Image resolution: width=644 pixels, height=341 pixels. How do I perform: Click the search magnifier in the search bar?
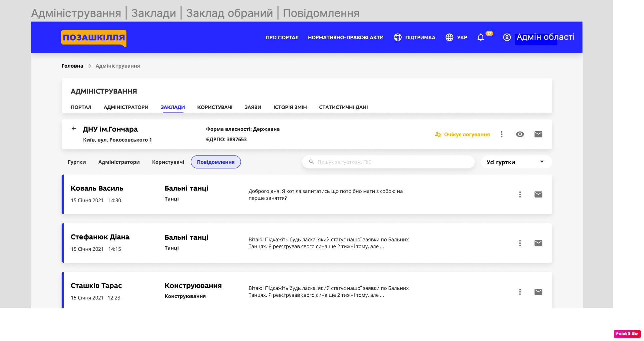click(x=311, y=162)
